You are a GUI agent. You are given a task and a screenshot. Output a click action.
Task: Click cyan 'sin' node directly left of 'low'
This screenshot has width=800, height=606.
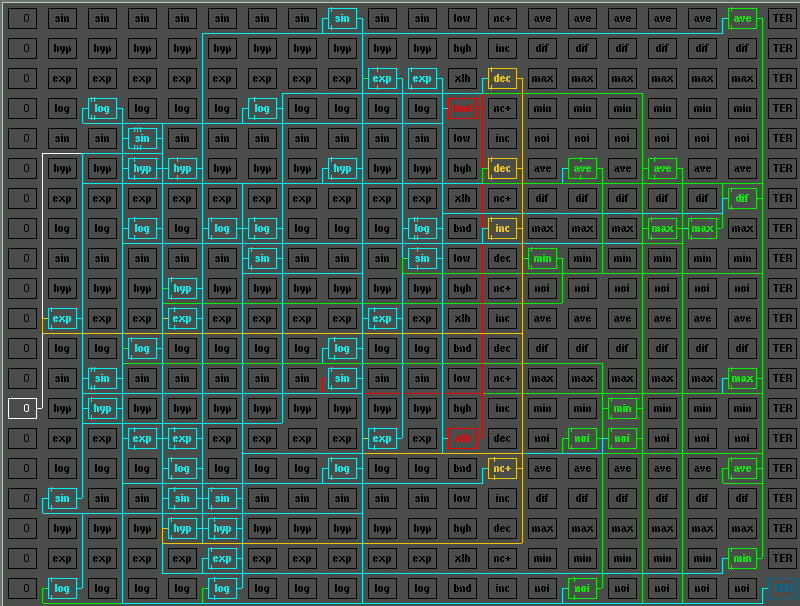[x=422, y=258]
